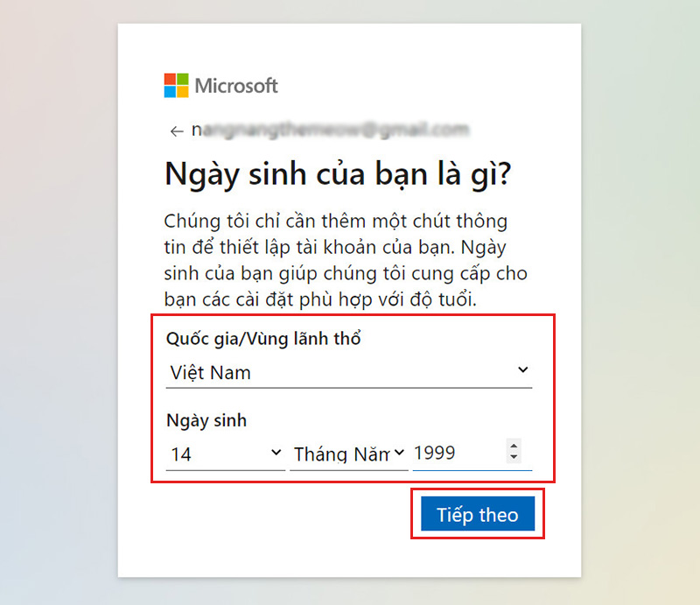Click the chevron of the Việt Nam dropdown
The width and height of the screenshot is (700, 605).
tap(522, 370)
